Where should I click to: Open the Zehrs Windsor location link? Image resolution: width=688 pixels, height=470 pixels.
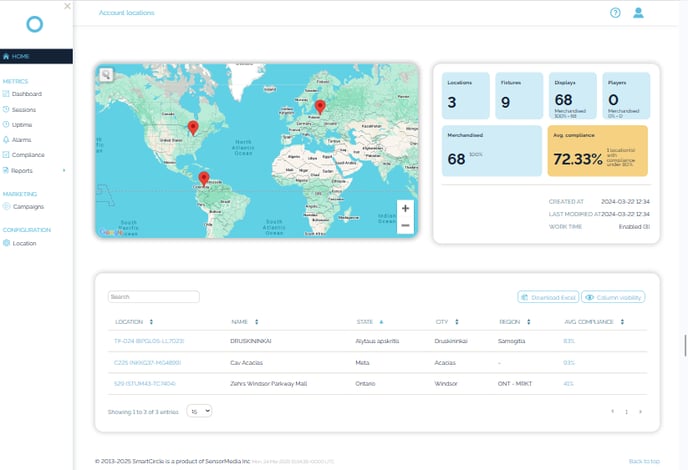tap(145, 384)
